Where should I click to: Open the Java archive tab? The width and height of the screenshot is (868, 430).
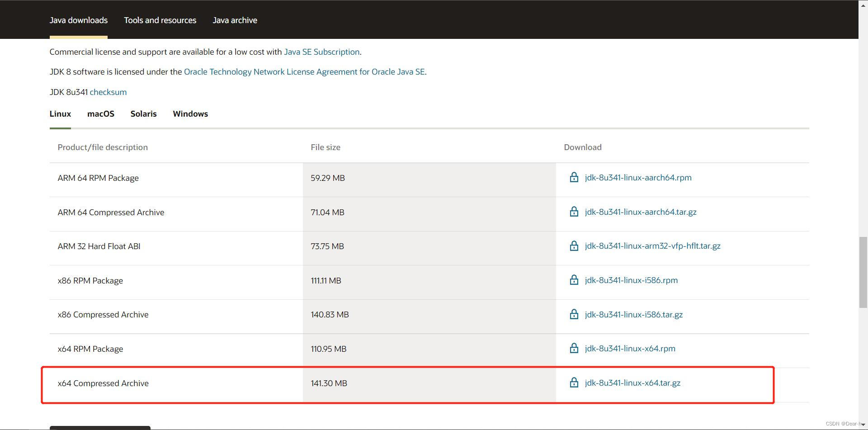235,20
